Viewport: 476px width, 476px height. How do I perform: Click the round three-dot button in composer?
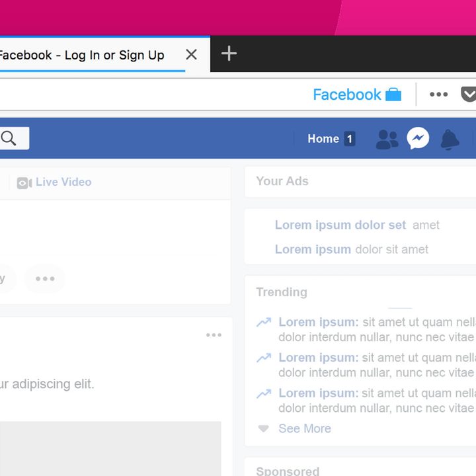tap(45, 278)
